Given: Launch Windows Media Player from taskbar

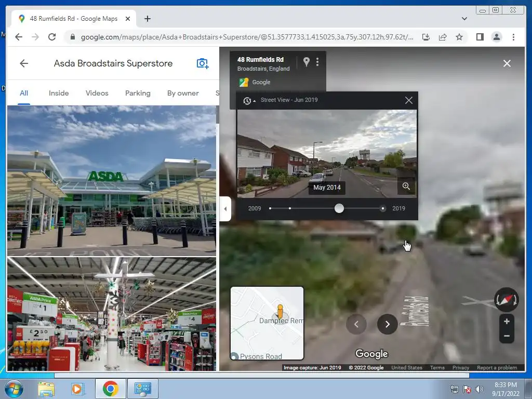Looking at the screenshot, I should [77, 389].
